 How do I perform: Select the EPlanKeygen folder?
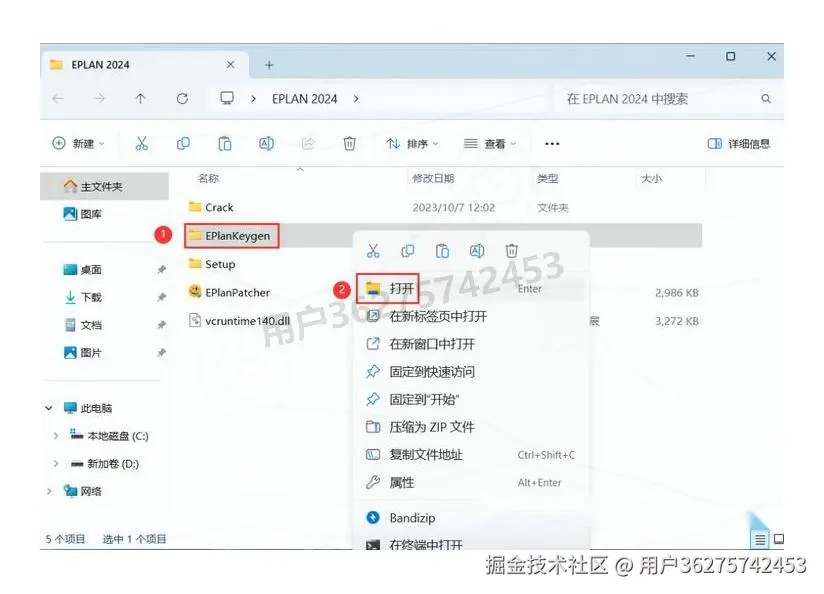pyautogui.click(x=230, y=235)
